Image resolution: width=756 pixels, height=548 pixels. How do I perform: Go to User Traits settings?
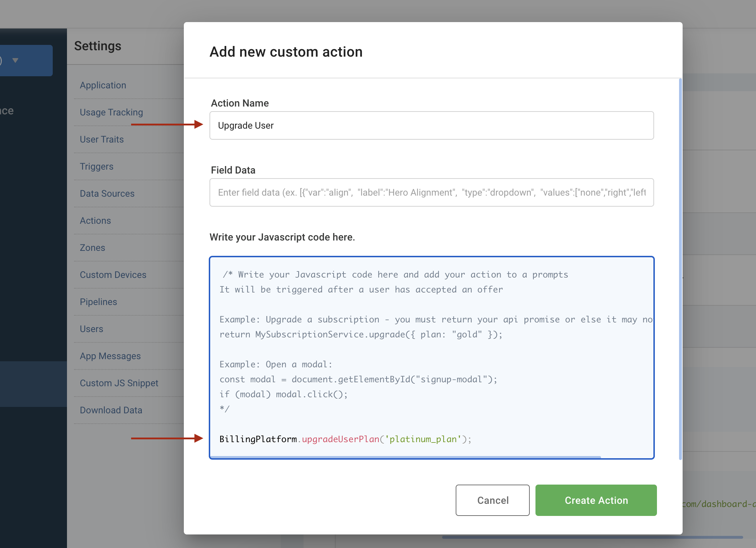[x=102, y=139]
